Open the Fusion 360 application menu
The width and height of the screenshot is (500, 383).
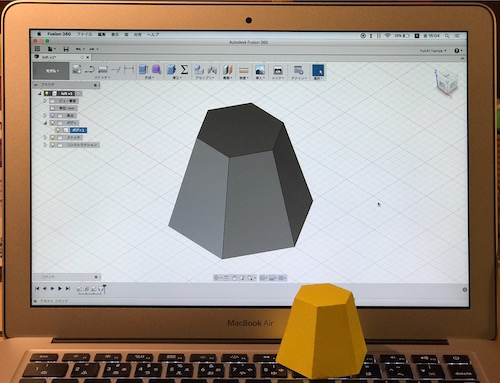59,34
